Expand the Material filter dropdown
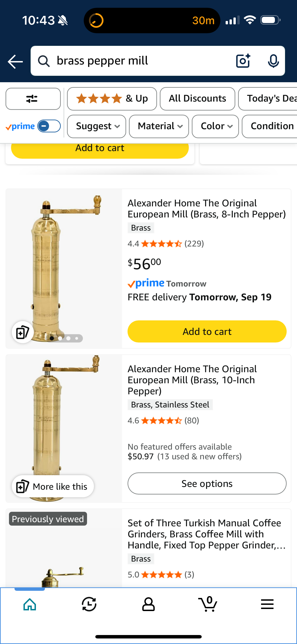Screen dimensions: 297x644 159,126
